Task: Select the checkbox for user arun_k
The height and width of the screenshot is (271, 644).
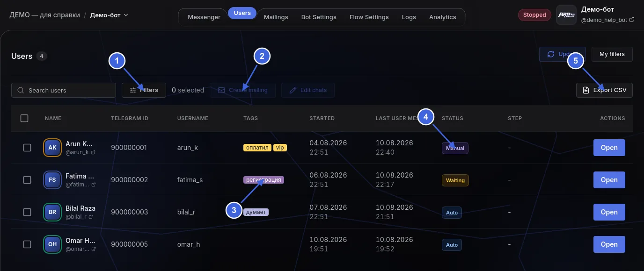Action: [x=27, y=148]
